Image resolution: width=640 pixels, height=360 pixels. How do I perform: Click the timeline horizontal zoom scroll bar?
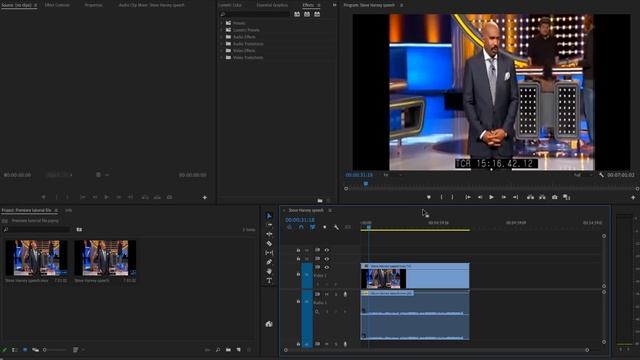pyautogui.click(x=436, y=350)
